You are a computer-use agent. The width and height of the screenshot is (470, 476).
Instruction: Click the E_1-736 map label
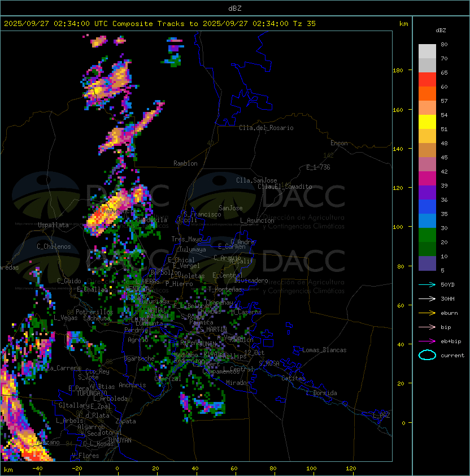click(318, 167)
